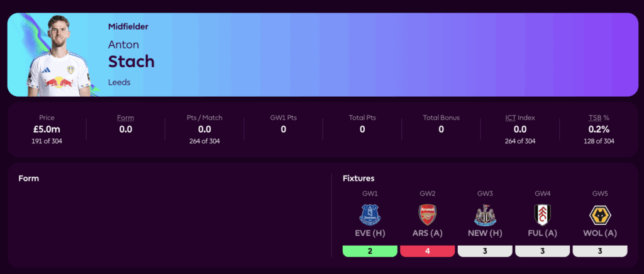Click the Everton club crest icon
The width and height of the screenshot is (644, 274).
point(370,214)
